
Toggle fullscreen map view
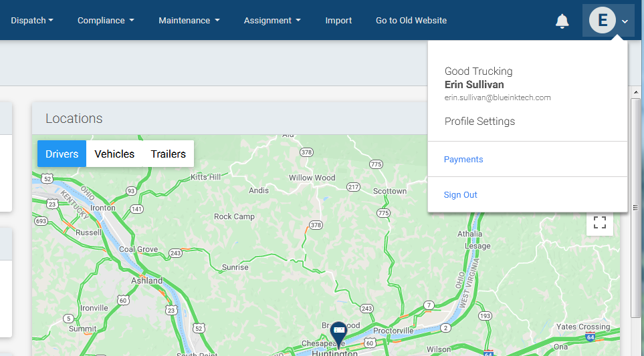(600, 222)
